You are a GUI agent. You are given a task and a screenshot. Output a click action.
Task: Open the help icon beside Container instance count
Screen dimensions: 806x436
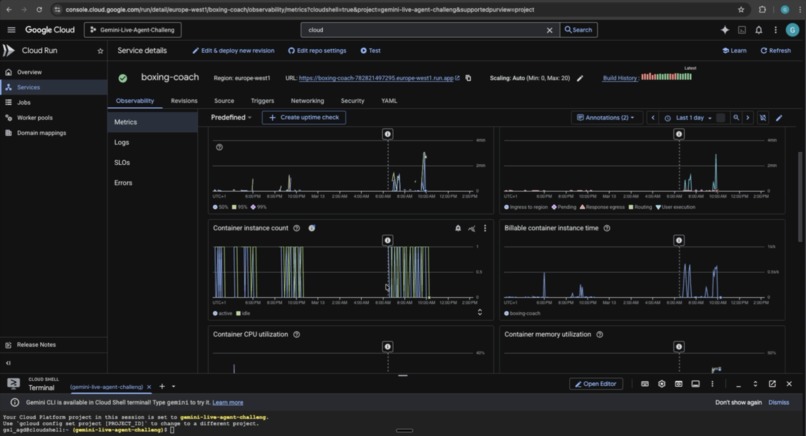pos(297,228)
